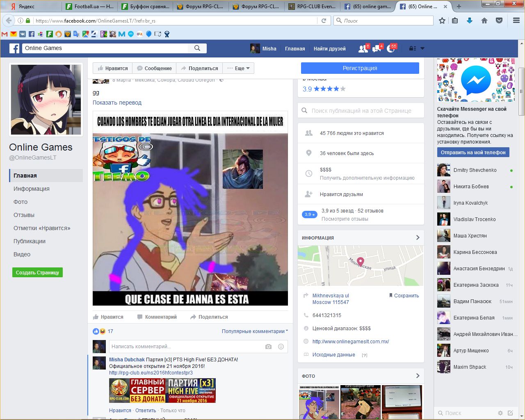The height and width of the screenshot is (420, 525).
Task: Open the OLX bookmark icon
Action: click(140, 34)
